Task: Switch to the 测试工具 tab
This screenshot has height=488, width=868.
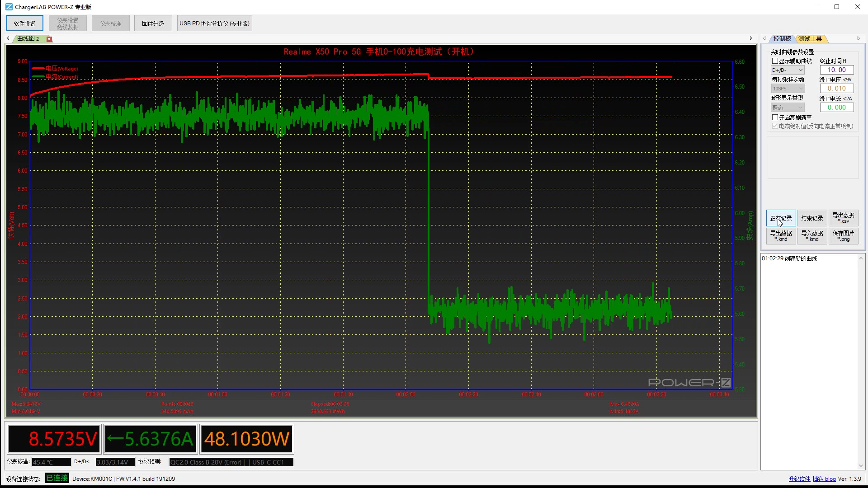Action: [x=810, y=38]
